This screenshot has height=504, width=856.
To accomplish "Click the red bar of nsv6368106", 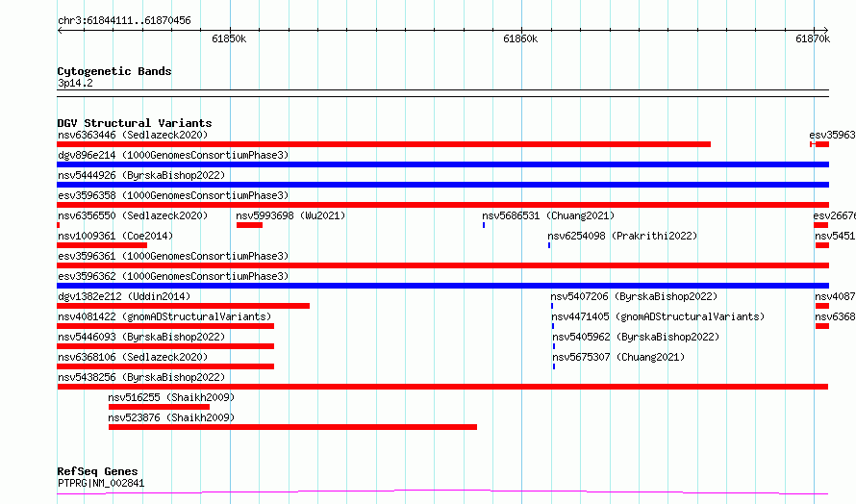I will (x=165, y=366).
